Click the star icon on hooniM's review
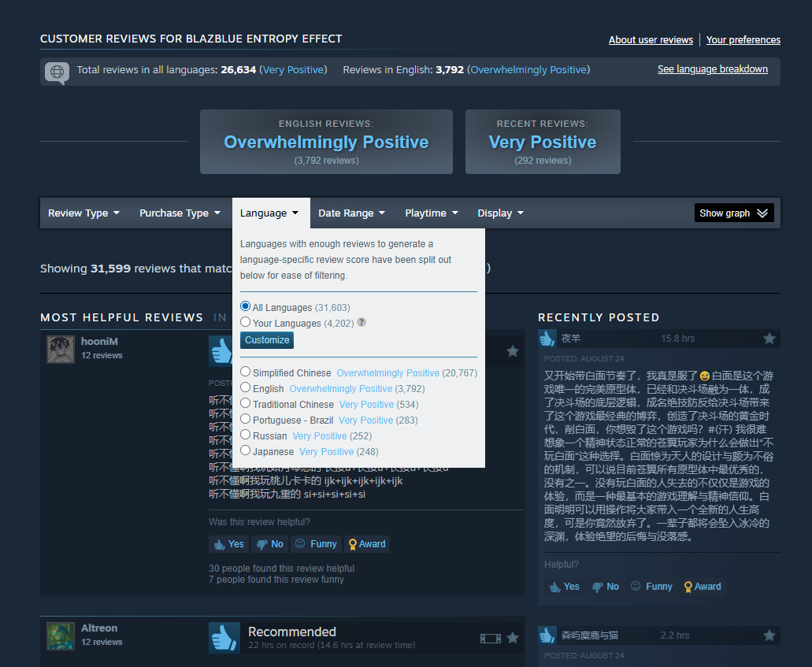The height and width of the screenshot is (667, 812). [513, 351]
